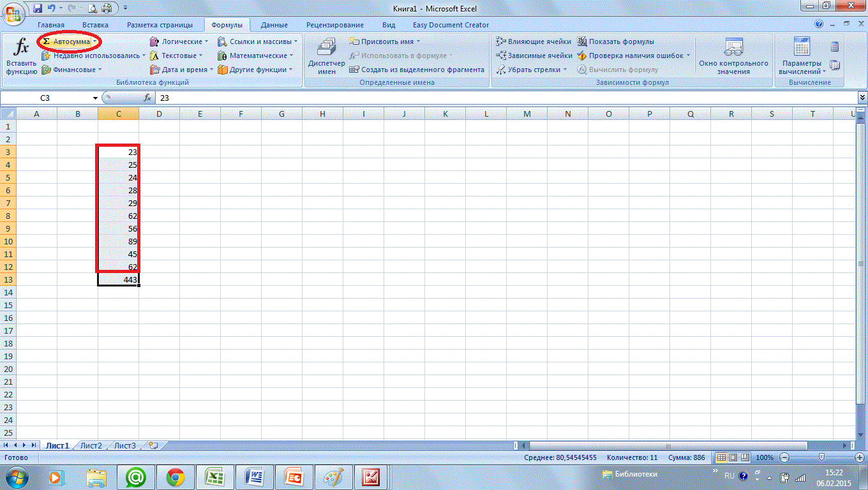Screen dimensions: 868x490
Task: Open the Ссылки и массивы dropdown
Action: click(x=258, y=41)
